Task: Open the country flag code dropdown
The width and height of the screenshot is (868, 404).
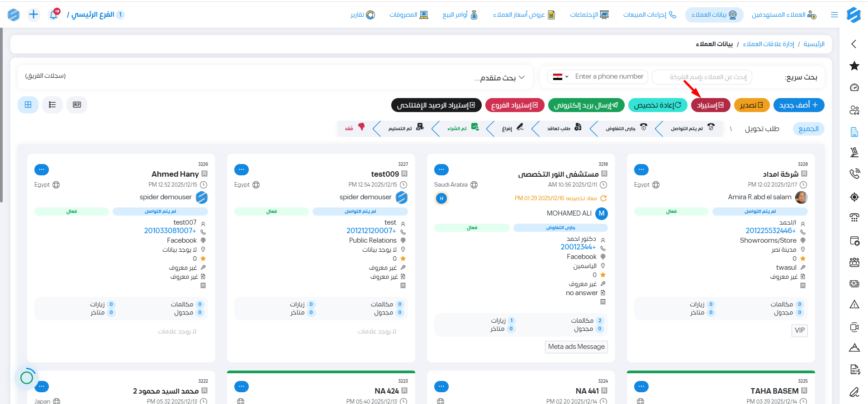Action: pos(560,77)
